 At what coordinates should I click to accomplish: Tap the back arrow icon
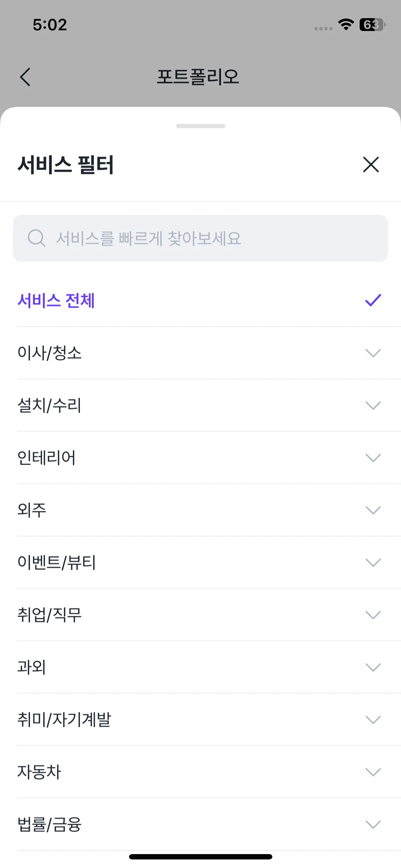pyautogui.click(x=25, y=77)
